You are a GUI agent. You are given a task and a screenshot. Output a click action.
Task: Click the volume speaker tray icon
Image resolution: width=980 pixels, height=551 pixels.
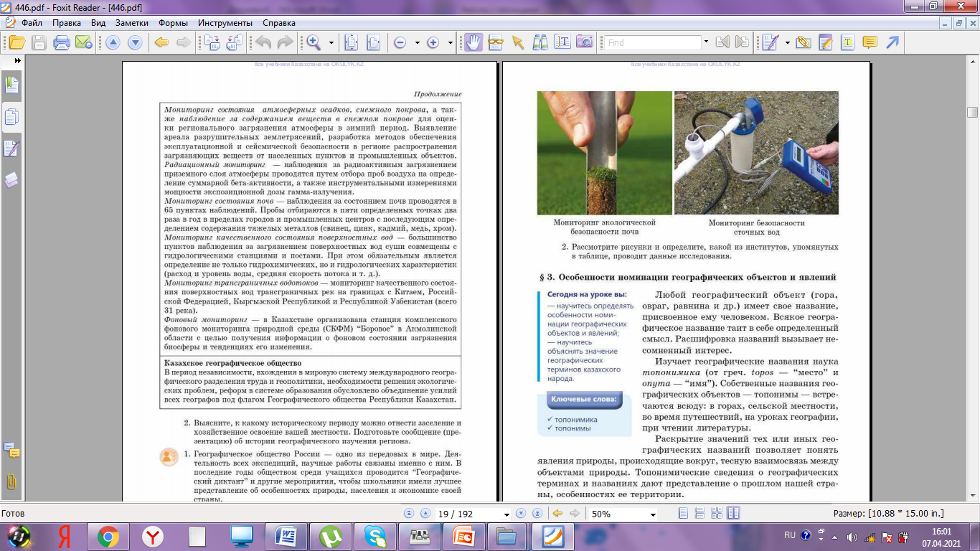[852, 537]
